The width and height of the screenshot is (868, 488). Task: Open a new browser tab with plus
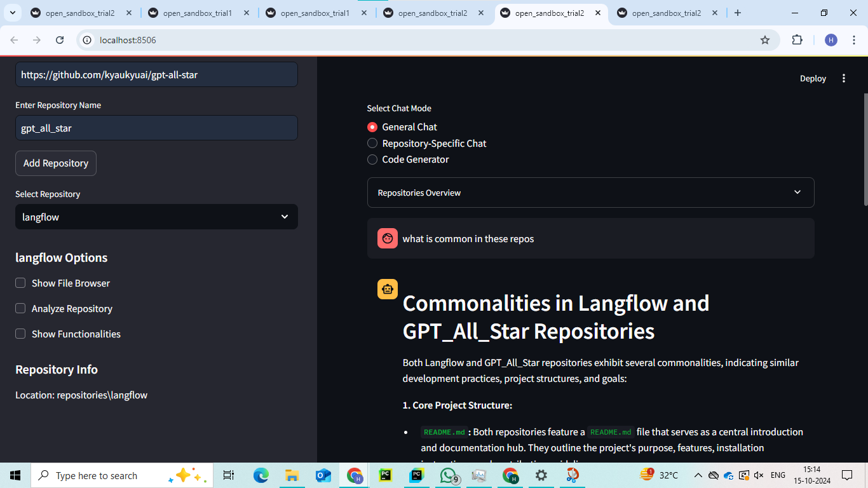(738, 13)
